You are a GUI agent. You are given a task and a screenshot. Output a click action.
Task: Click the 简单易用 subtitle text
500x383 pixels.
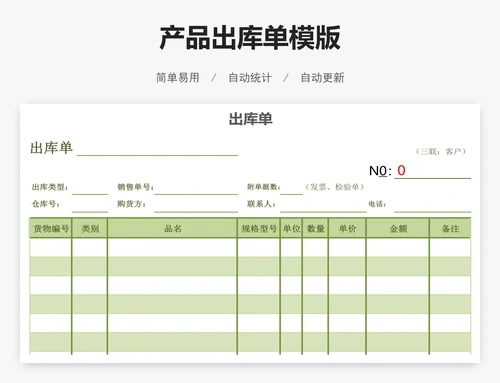(178, 78)
